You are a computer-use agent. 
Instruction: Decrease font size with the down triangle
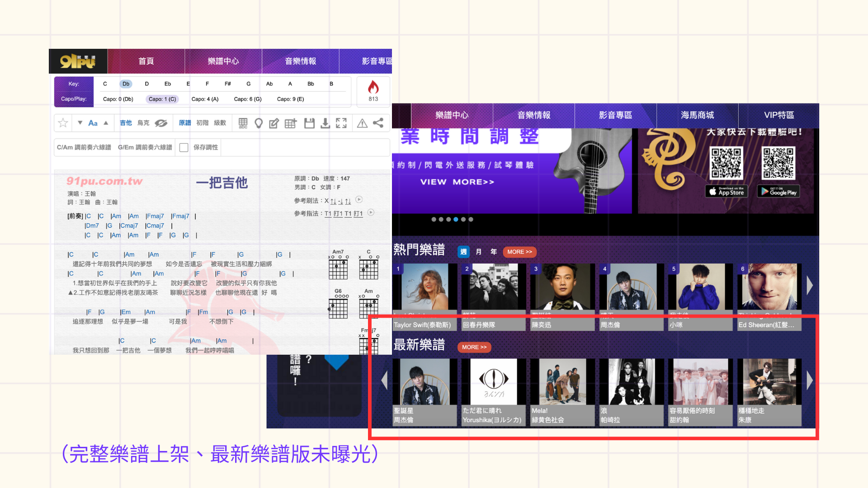coord(80,122)
